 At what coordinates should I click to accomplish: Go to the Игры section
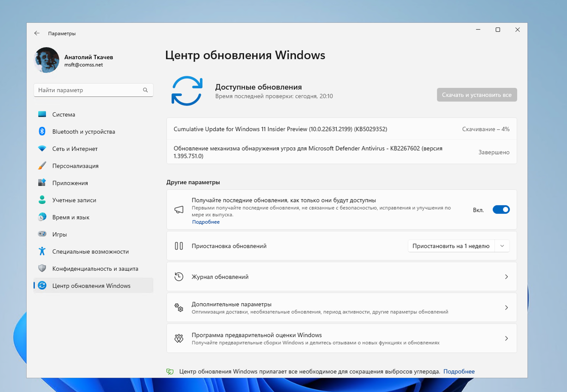point(93,234)
